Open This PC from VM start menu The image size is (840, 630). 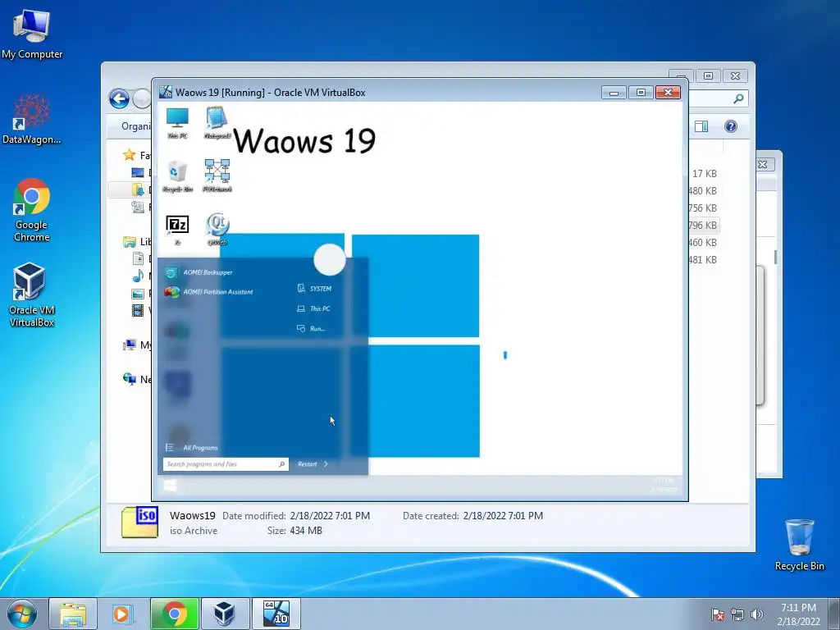314,308
